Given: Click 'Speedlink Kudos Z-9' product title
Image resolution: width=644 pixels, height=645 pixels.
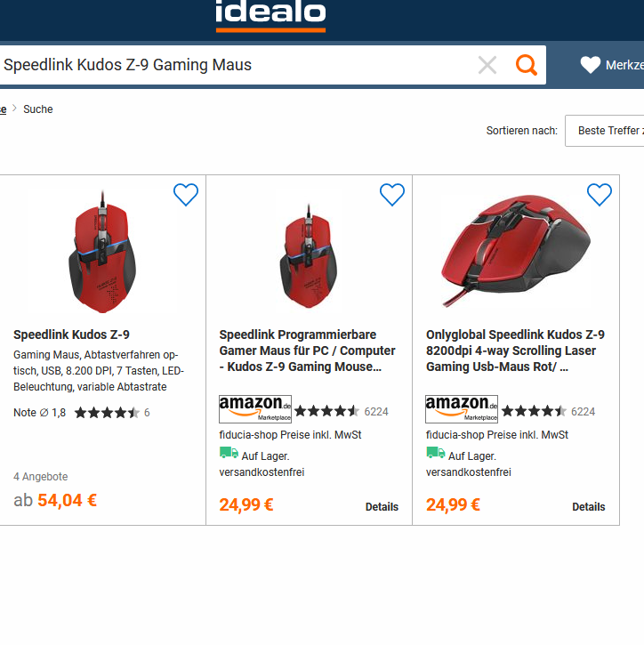Looking at the screenshot, I should pyautogui.click(x=71, y=335).
